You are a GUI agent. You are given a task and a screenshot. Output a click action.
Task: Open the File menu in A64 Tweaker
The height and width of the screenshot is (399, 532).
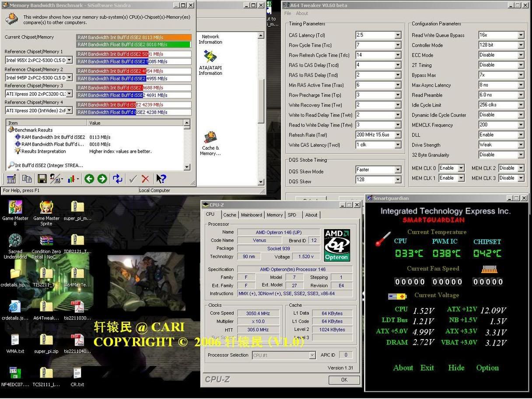coord(288,14)
